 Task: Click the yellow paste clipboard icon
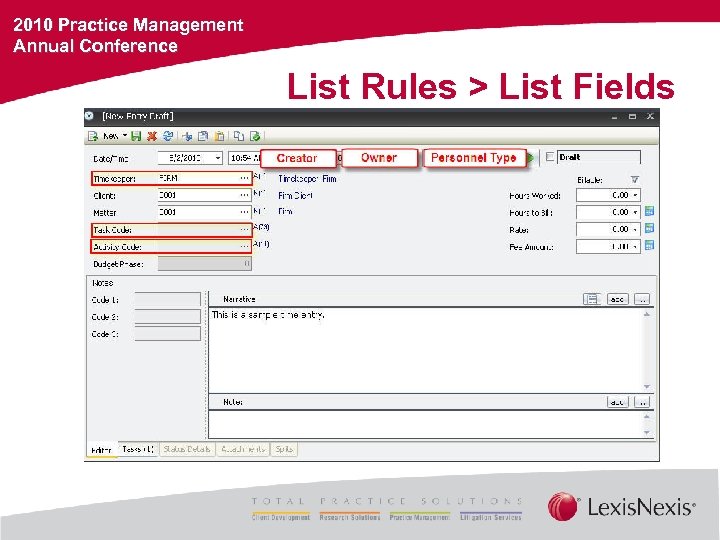click(219, 136)
